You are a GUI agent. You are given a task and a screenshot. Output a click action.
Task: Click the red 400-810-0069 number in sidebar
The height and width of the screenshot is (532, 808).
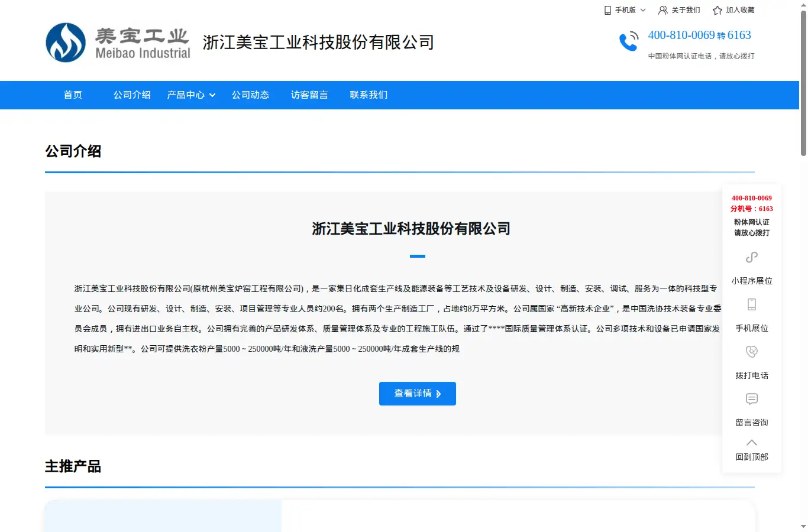pos(752,198)
